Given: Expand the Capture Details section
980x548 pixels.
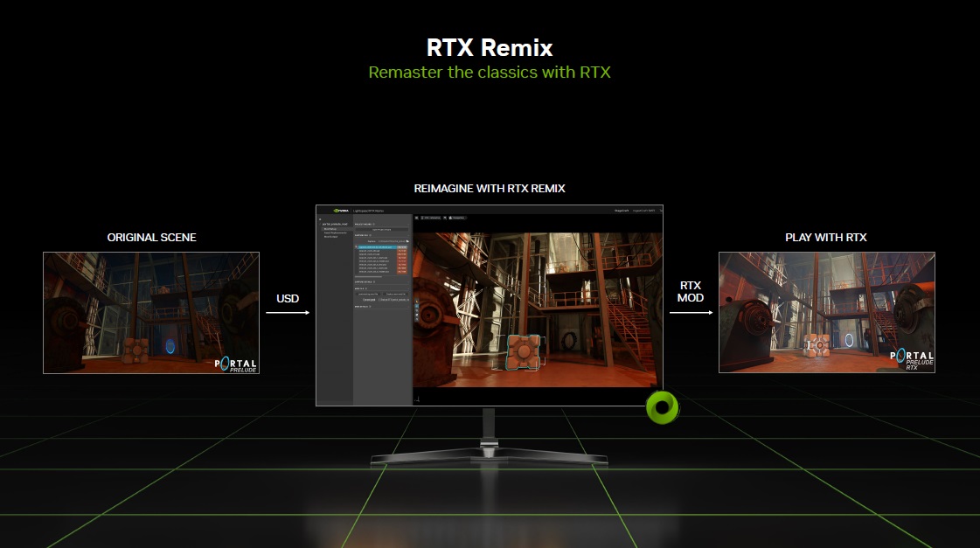Looking at the screenshot, I should [x=365, y=281].
